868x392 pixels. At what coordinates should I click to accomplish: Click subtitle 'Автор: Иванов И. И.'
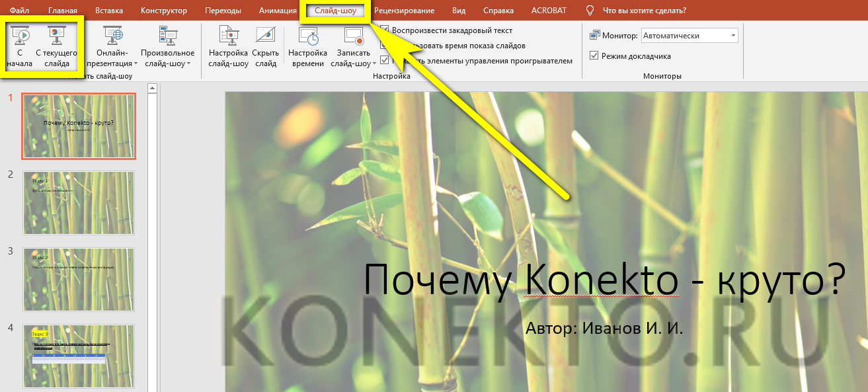tap(604, 328)
